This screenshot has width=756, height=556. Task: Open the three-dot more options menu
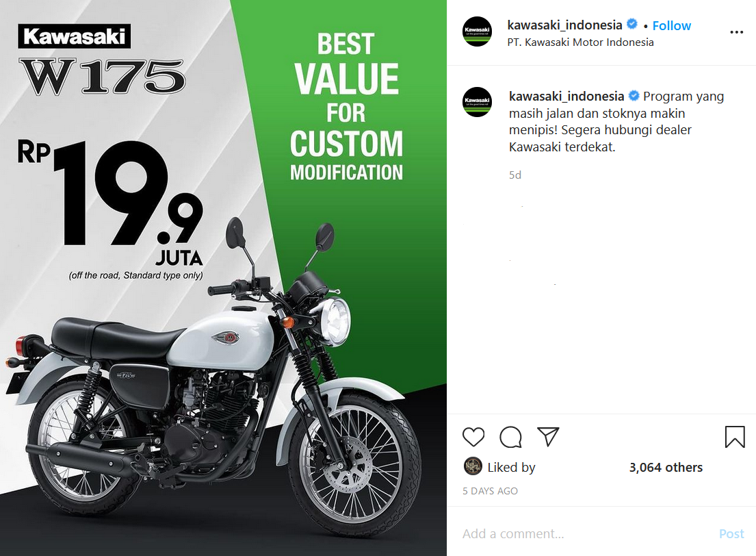click(x=736, y=32)
